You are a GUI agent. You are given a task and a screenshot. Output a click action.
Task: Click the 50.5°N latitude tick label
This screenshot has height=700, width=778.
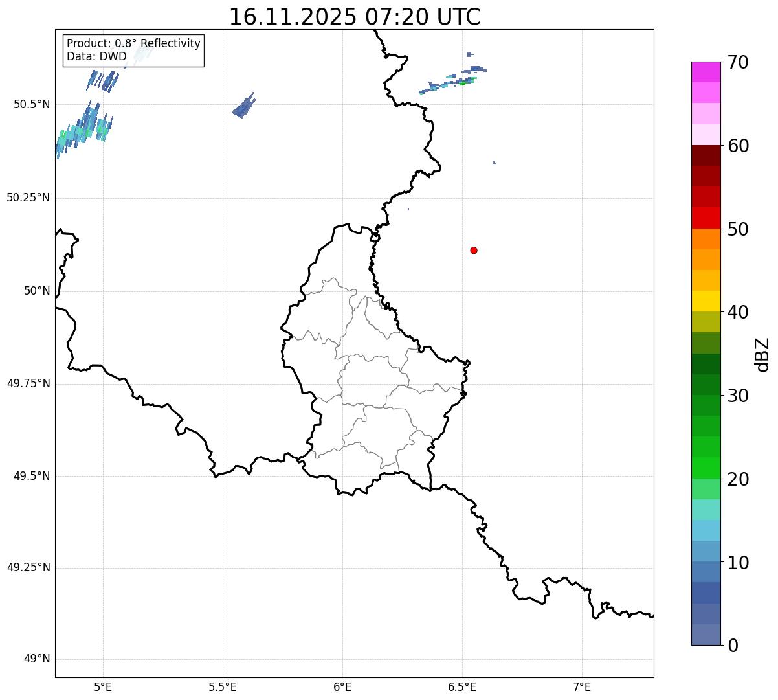[32, 104]
